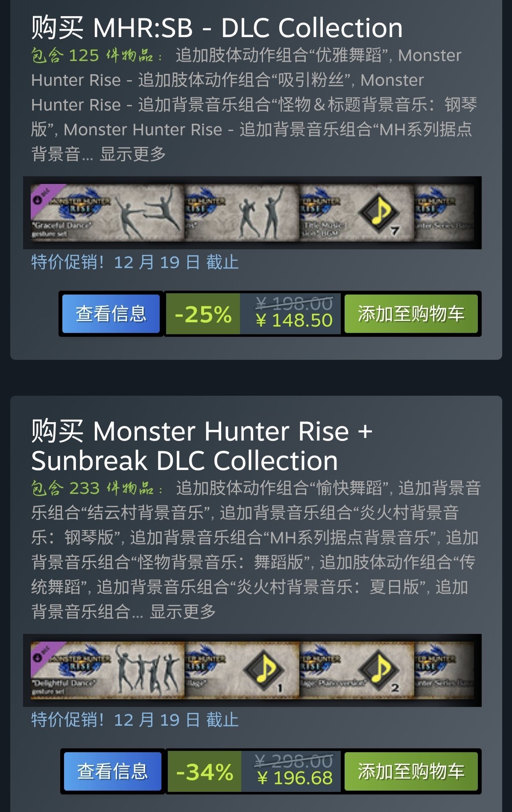Expand 显示更多 in the 125-item description
This screenshot has width=512, height=812.
point(133,154)
